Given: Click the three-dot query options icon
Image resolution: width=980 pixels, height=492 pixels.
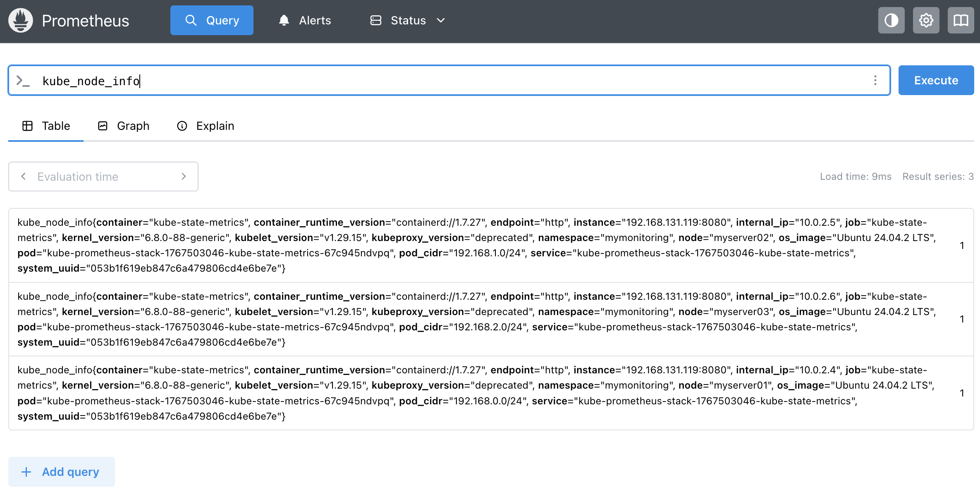Looking at the screenshot, I should click(x=875, y=80).
